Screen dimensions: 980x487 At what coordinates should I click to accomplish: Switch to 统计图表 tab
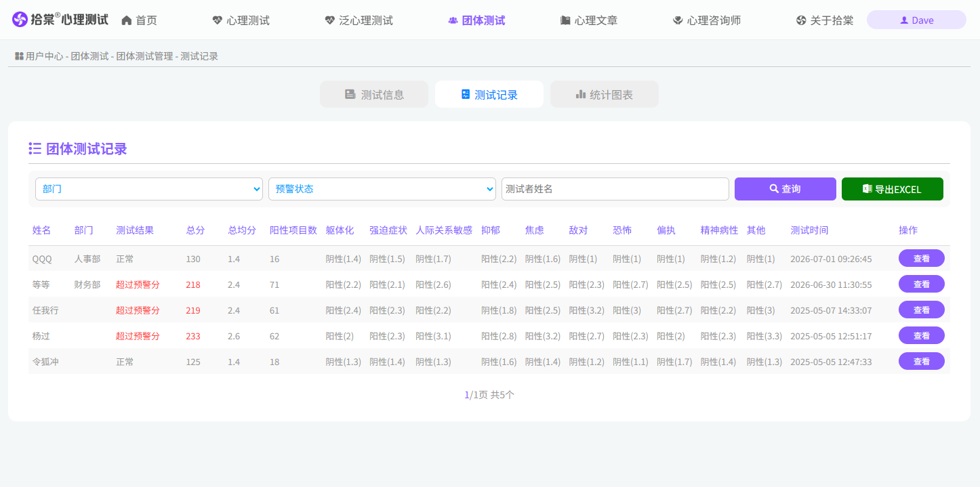click(605, 94)
